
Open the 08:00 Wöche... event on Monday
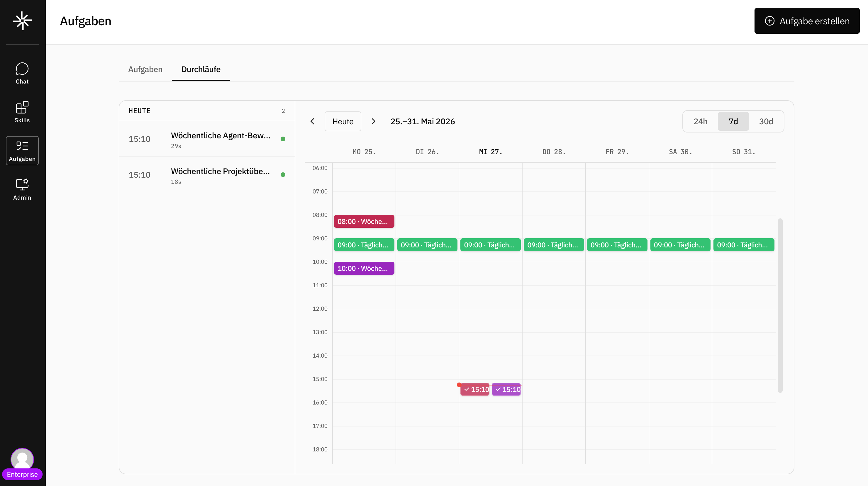364,221
